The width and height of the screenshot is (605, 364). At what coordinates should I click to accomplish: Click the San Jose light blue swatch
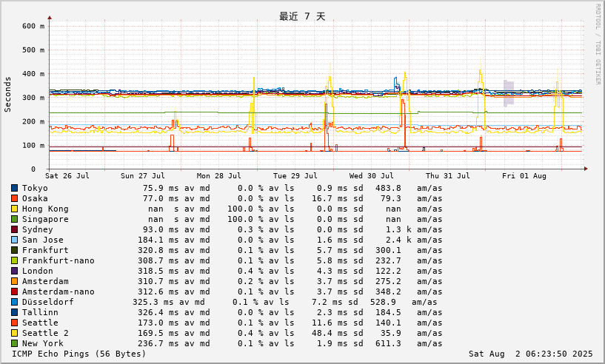pyautogui.click(x=14, y=240)
